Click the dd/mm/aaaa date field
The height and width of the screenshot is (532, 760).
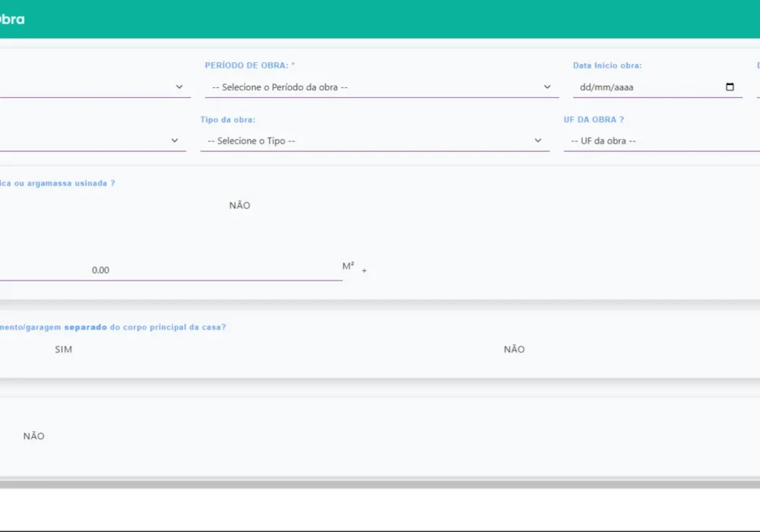tap(646, 87)
